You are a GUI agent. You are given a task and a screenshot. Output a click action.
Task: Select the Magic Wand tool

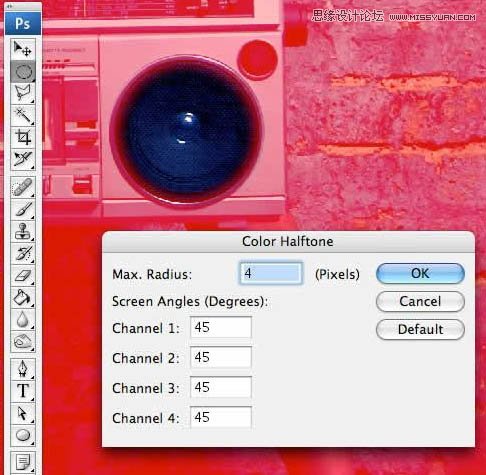point(23,115)
